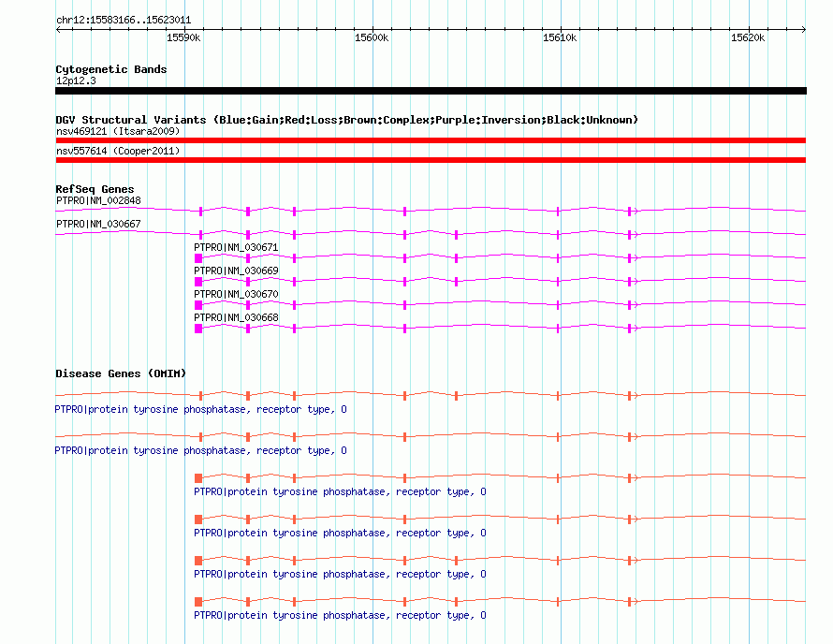Click the 15590k ruler tick label
The image size is (833, 644).
pos(183,37)
